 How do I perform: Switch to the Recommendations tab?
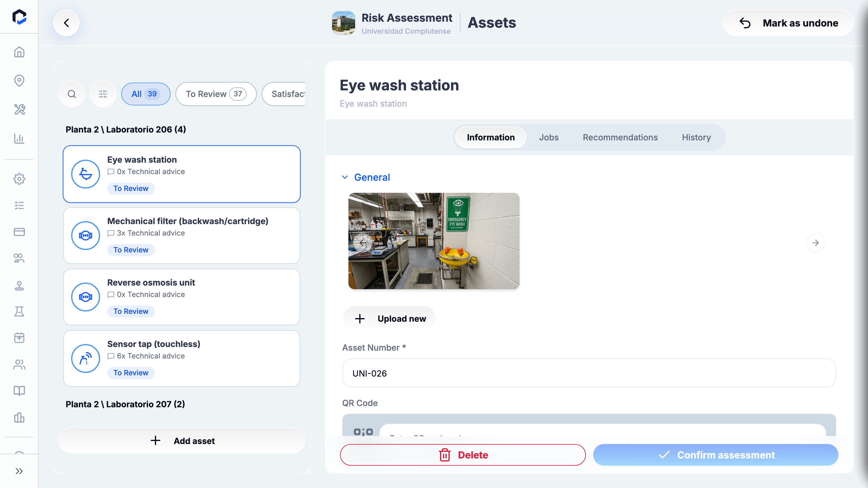click(x=620, y=137)
